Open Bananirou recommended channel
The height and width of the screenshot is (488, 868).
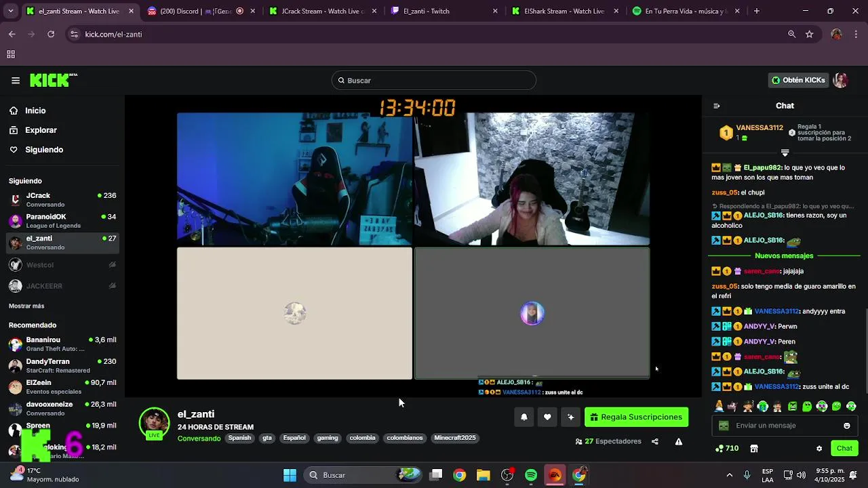pos(62,344)
